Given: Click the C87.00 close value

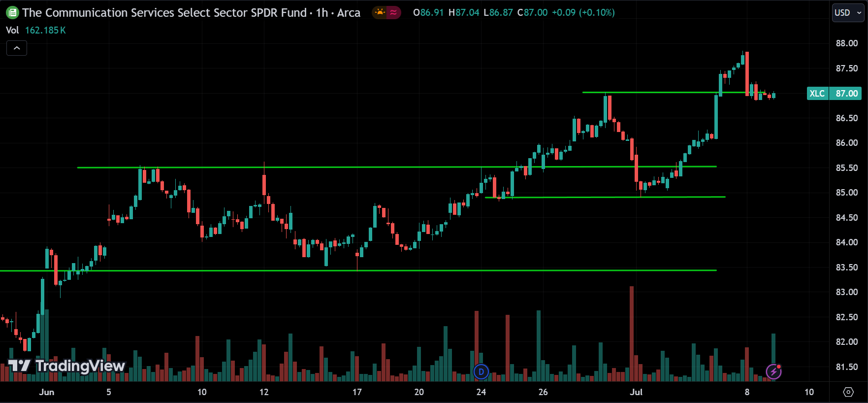Looking at the screenshot, I should [532, 13].
